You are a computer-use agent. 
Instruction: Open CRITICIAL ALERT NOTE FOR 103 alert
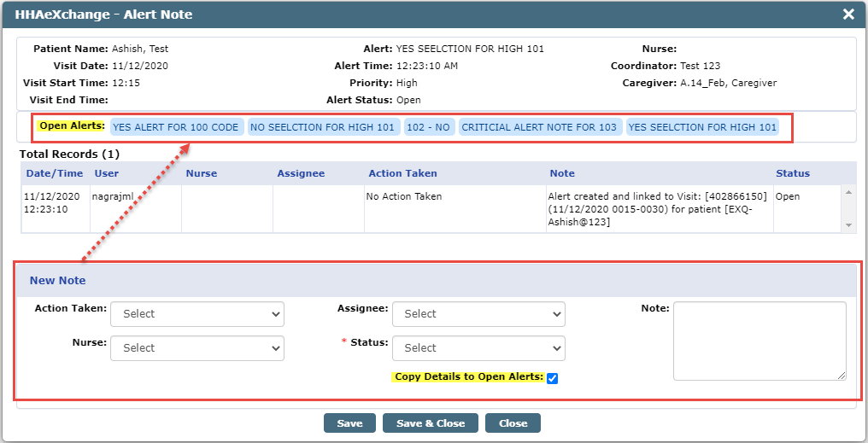539,127
